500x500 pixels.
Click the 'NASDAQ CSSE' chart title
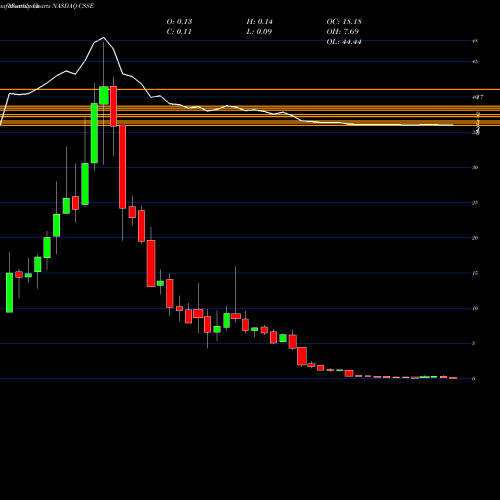point(73,6)
